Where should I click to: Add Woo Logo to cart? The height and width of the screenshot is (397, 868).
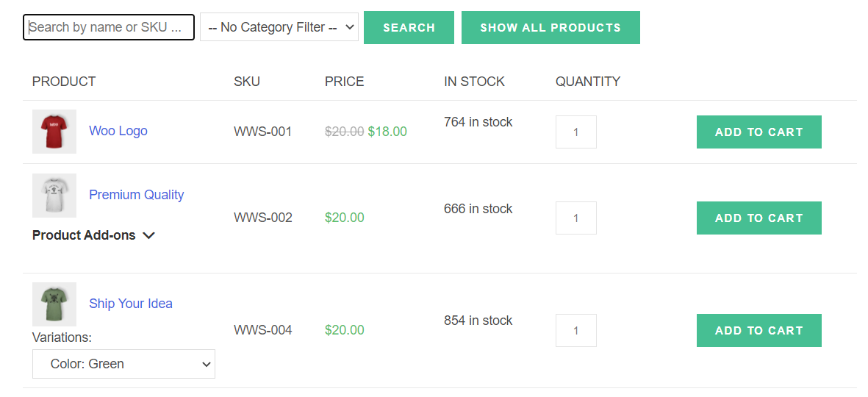click(758, 132)
